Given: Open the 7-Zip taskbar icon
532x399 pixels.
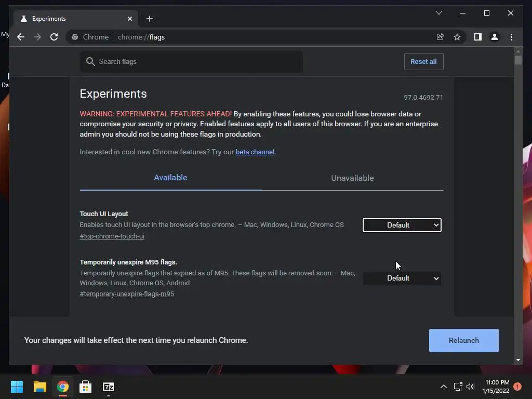Looking at the screenshot, I should [108, 387].
